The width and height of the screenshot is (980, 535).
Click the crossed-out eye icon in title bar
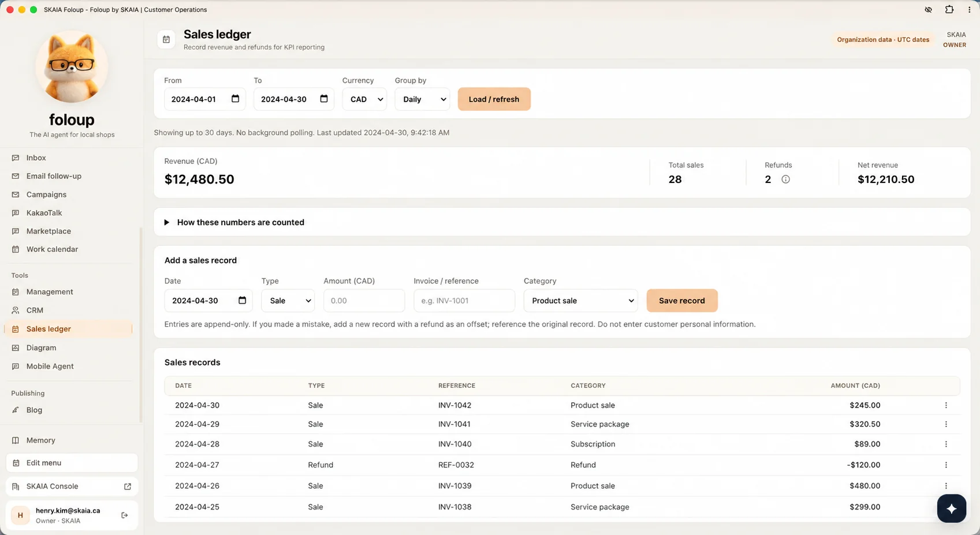point(928,9)
